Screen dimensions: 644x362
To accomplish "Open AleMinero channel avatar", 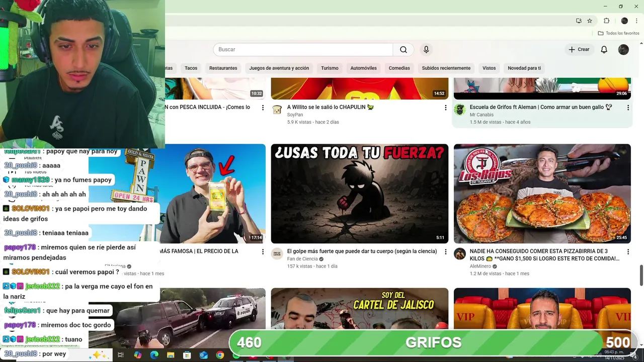I will (x=460, y=253).
